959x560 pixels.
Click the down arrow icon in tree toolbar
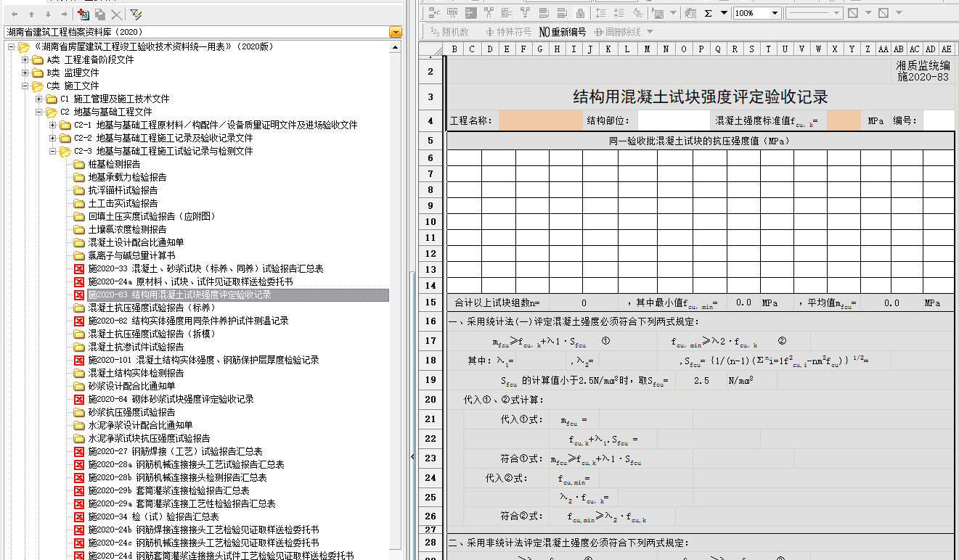[x=48, y=14]
